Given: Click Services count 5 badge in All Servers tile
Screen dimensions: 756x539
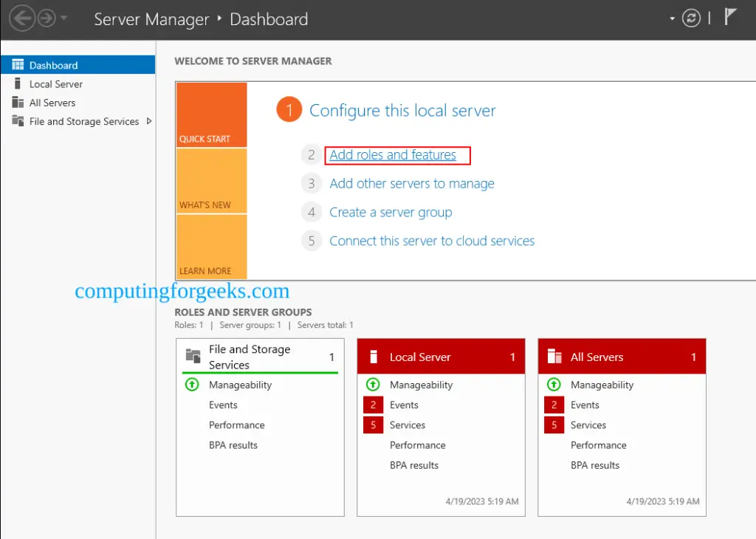Looking at the screenshot, I should (554, 425).
